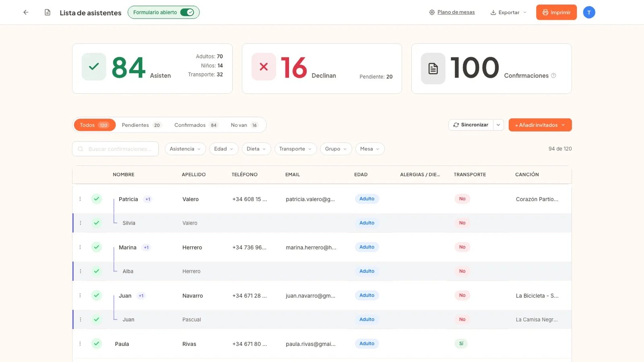
Task: Toggle Patricia's Transporte No badge
Action: [x=462, y=199]
